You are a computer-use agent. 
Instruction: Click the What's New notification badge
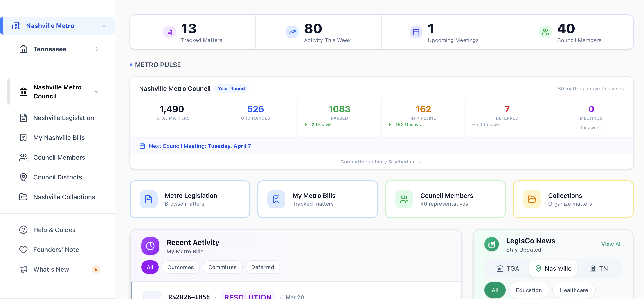96,269
